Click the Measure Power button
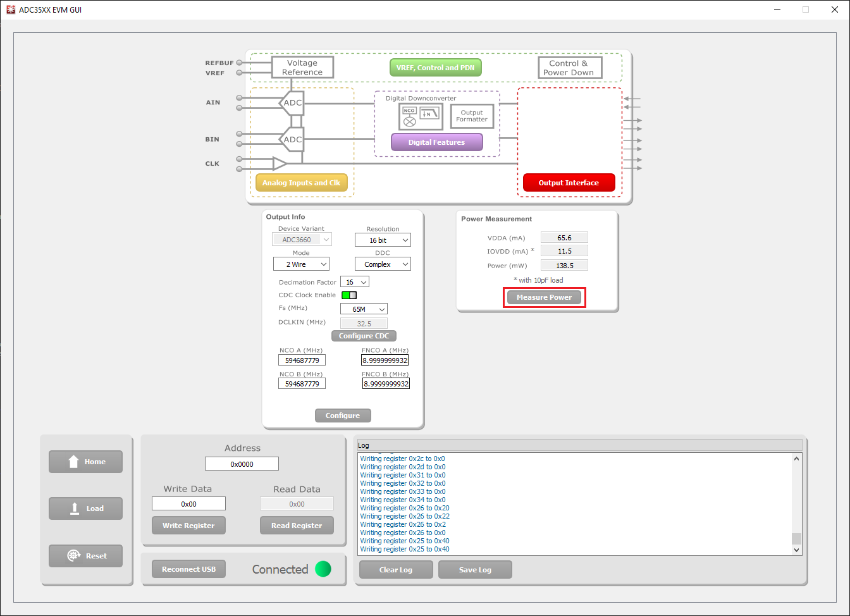 [x=544, y=297]
